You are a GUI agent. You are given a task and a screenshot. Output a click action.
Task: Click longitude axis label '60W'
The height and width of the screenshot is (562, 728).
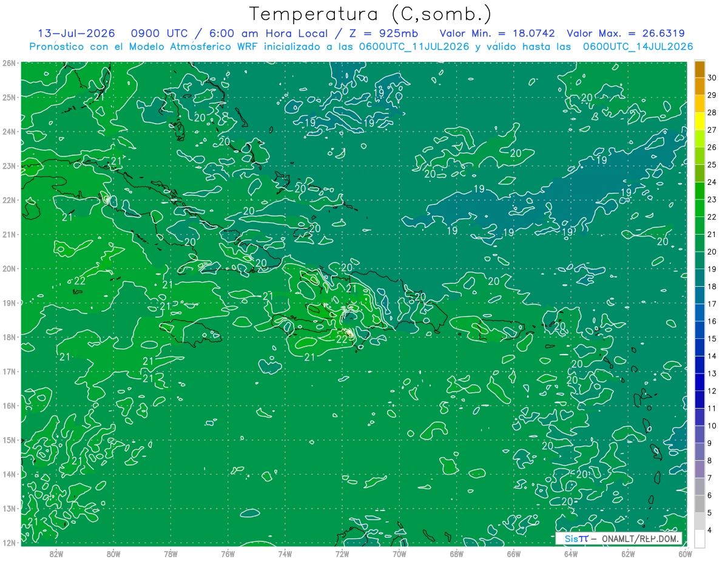click(686, 554)
